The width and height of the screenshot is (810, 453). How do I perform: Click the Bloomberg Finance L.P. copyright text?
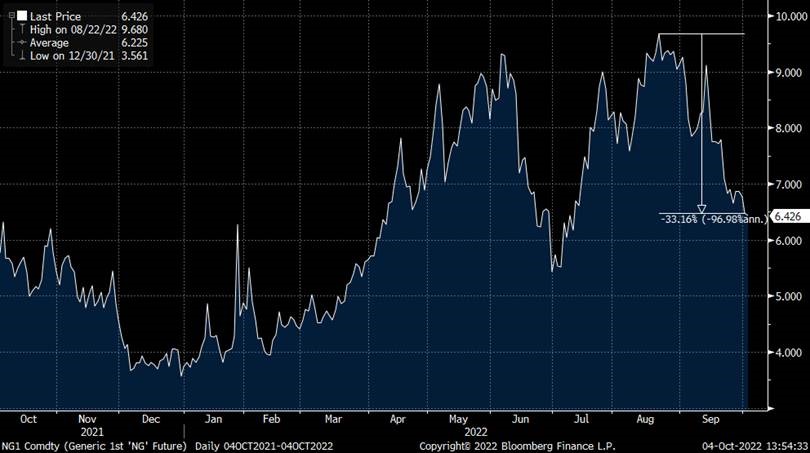click(x=517, y=445)
